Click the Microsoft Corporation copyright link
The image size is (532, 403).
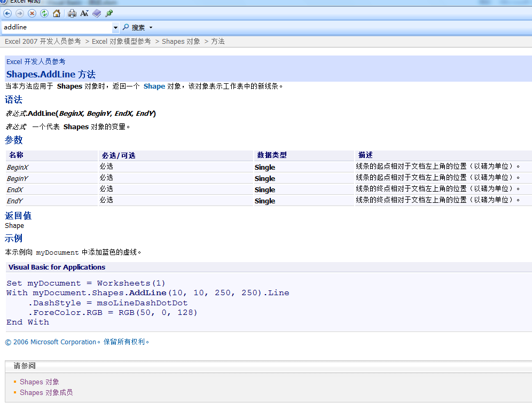tap(77, 342)
